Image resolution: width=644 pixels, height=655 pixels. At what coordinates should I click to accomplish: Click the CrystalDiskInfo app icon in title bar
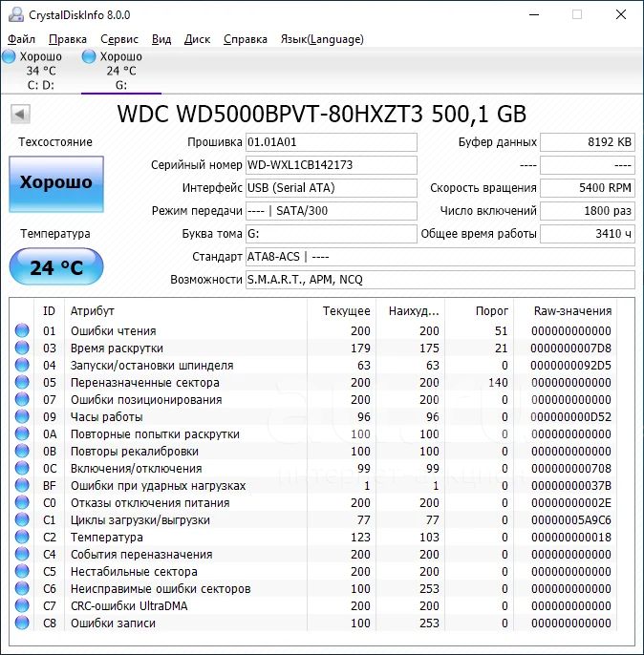click(x=16, y=14)
